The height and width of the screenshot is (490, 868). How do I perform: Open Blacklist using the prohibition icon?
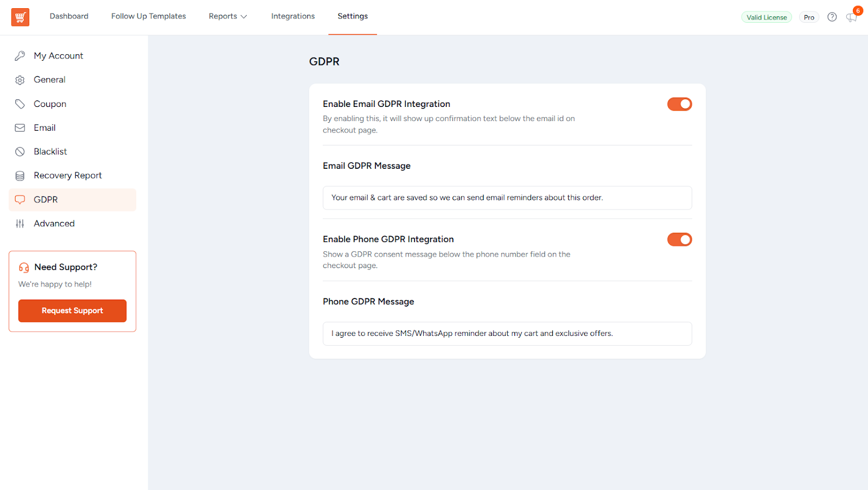tap(20, 151)
